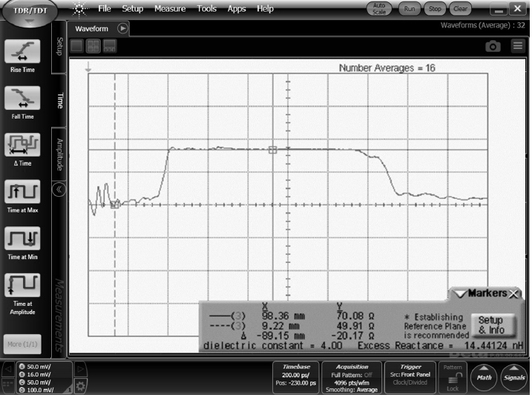Click the 98.36 mm marker X value

(x=283, y=316)
